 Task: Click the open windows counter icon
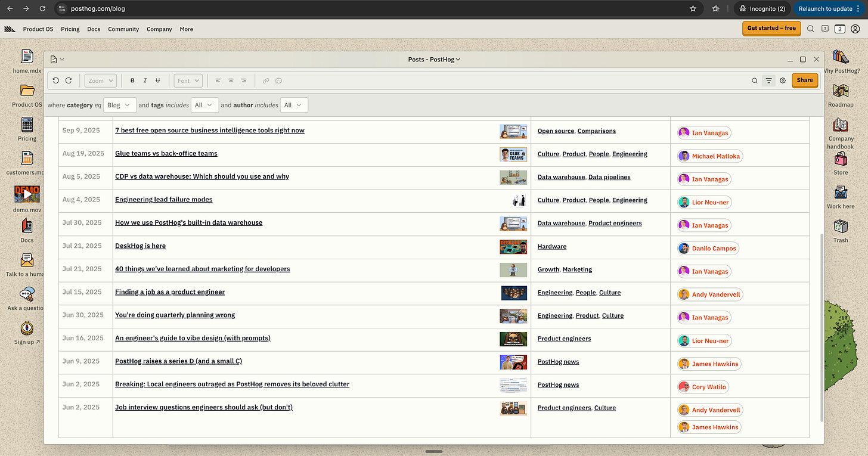839,29
